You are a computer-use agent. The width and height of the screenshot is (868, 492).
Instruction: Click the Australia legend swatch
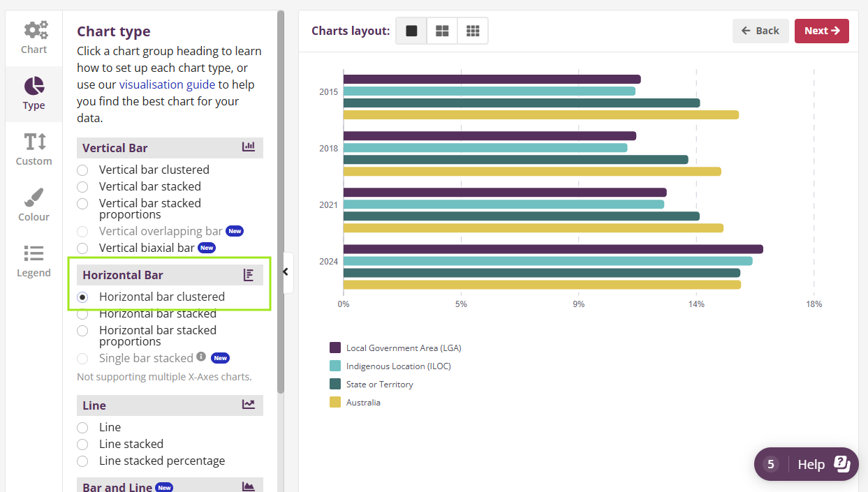tap(335, 402)
